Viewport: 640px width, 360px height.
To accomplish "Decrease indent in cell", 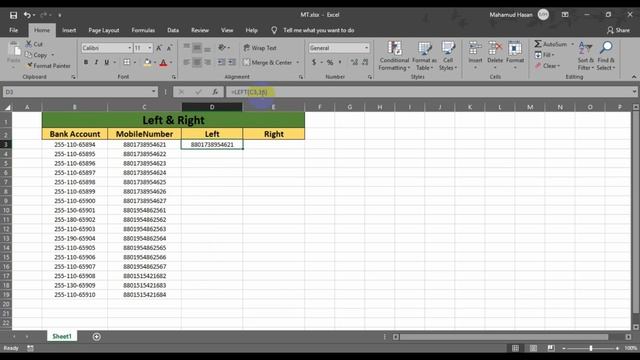I will tap(221, 62).
